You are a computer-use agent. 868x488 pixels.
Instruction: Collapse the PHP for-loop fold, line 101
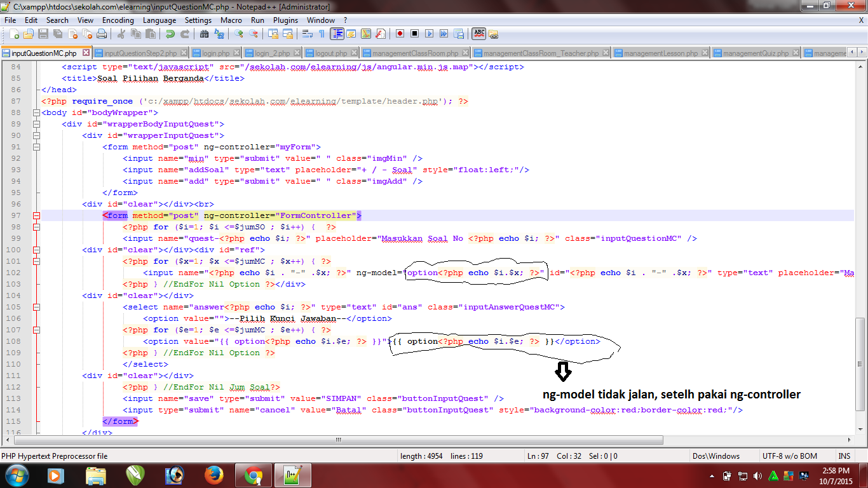click(36, 261)
